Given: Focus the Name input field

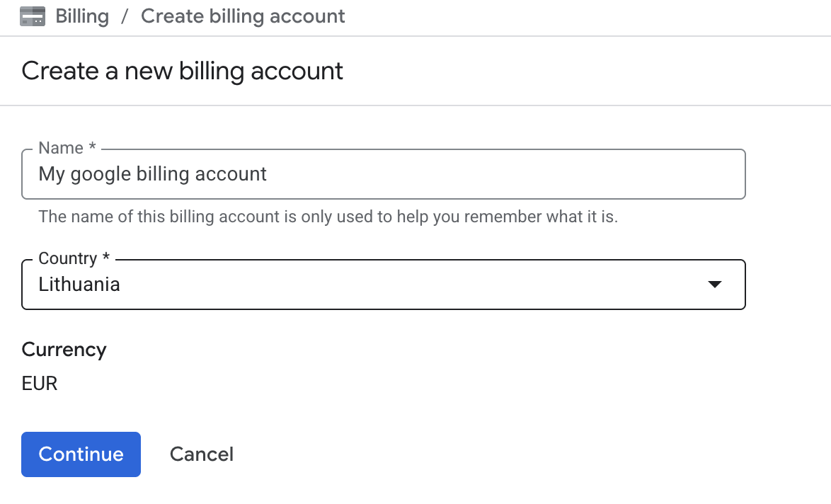Looking at the screenshot, I should tap(495, 174).
